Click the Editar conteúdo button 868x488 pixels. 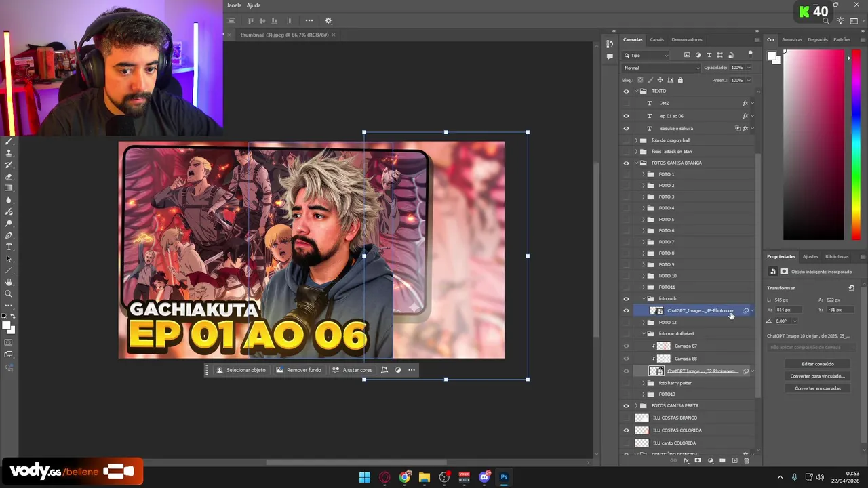818,364
